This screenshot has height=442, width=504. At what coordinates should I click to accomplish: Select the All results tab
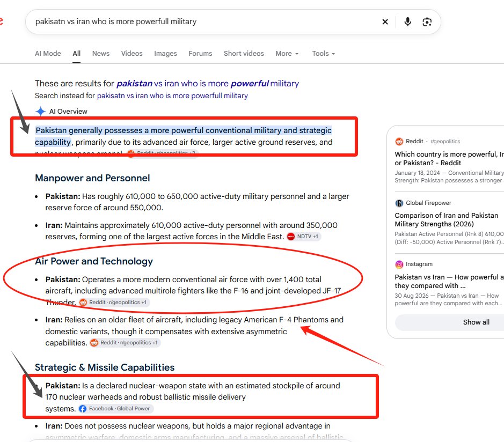(77, 54)
